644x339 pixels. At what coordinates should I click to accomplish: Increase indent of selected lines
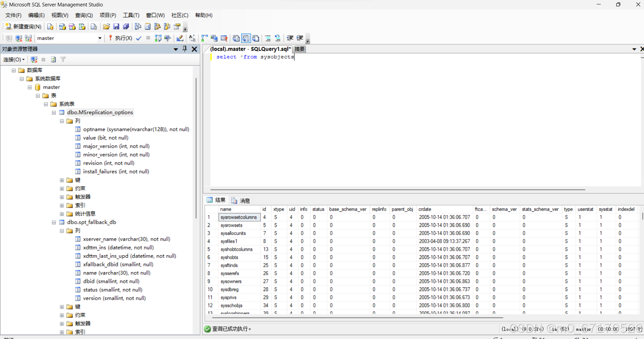click(x=300, y=38)
